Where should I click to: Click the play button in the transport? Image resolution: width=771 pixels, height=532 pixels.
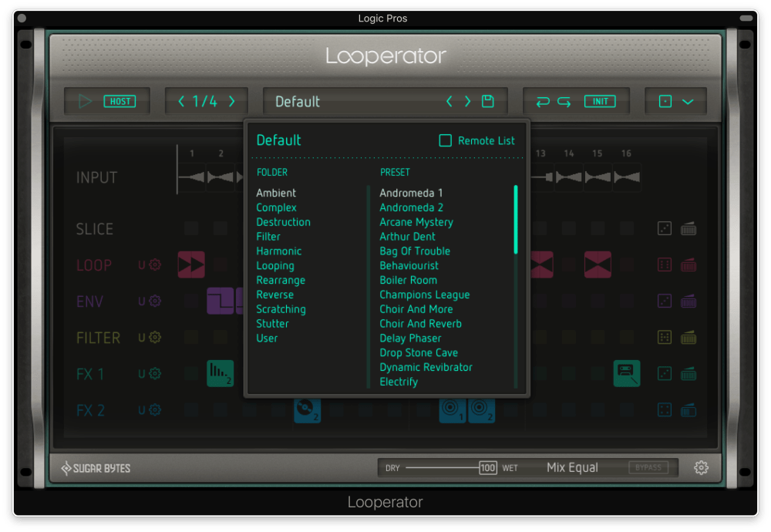tap(85, 101)
